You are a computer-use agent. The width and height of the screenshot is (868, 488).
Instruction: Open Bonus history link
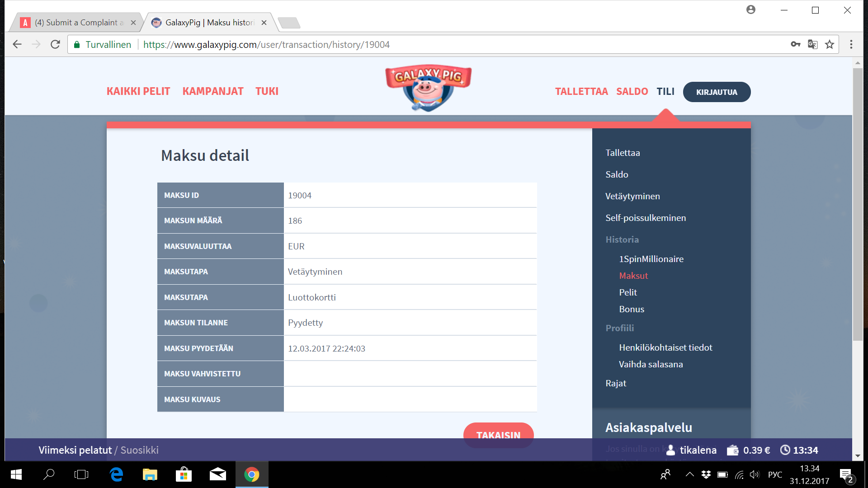pyautogui.click(x=632, y=309)
